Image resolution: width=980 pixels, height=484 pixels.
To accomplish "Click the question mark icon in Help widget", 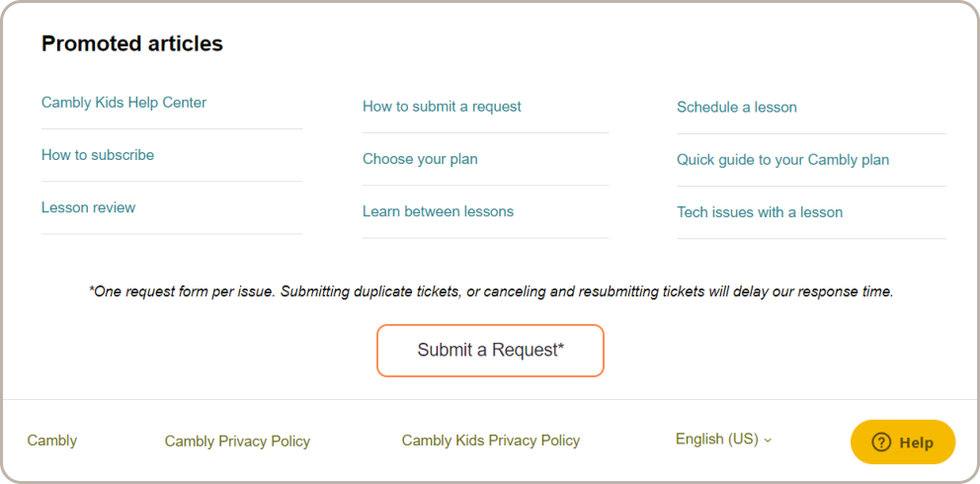I will 881,443.
